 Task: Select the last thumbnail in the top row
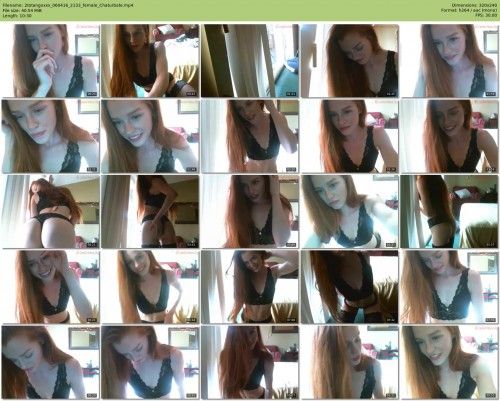click(x=450, y=61)
